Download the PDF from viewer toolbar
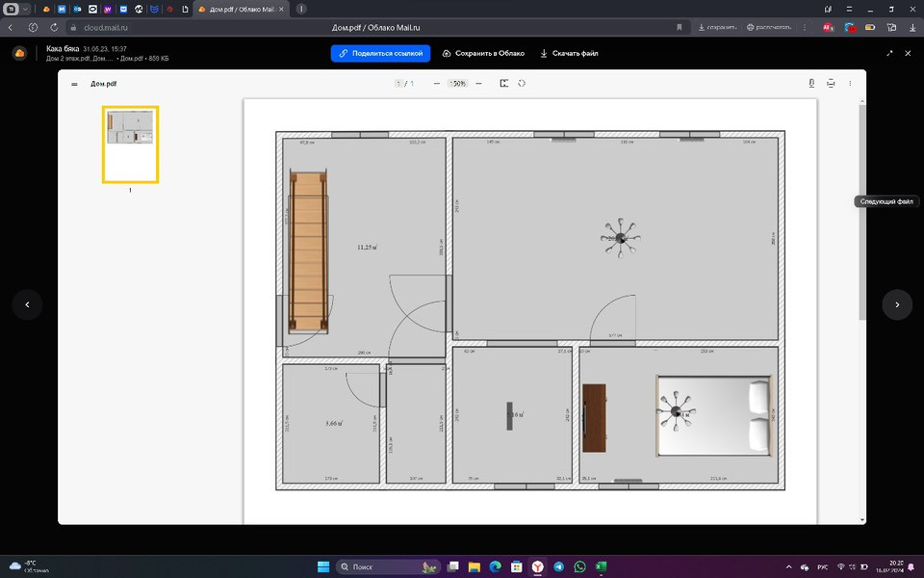 [811, 84]
